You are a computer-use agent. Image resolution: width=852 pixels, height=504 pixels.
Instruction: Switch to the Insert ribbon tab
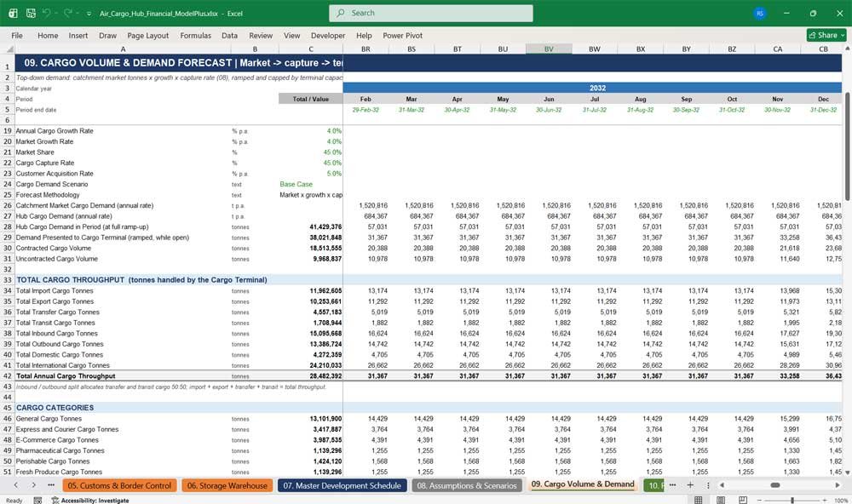click(x=78, y=35)
